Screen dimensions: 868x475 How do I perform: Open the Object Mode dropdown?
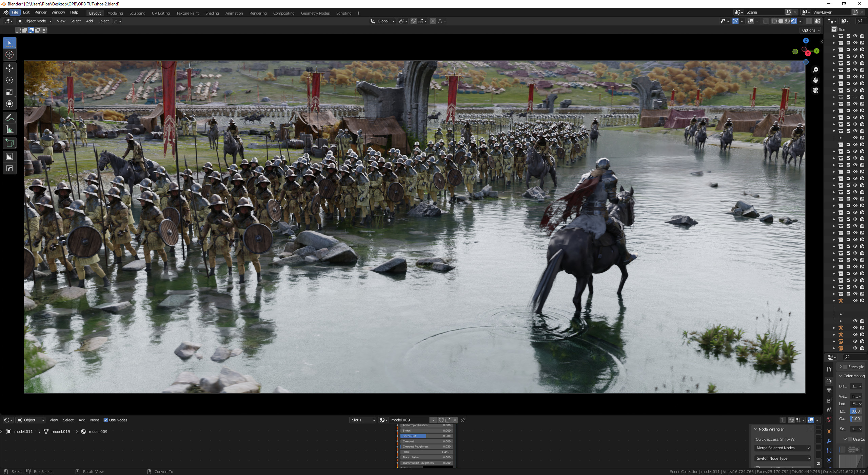tap(35, 21)
